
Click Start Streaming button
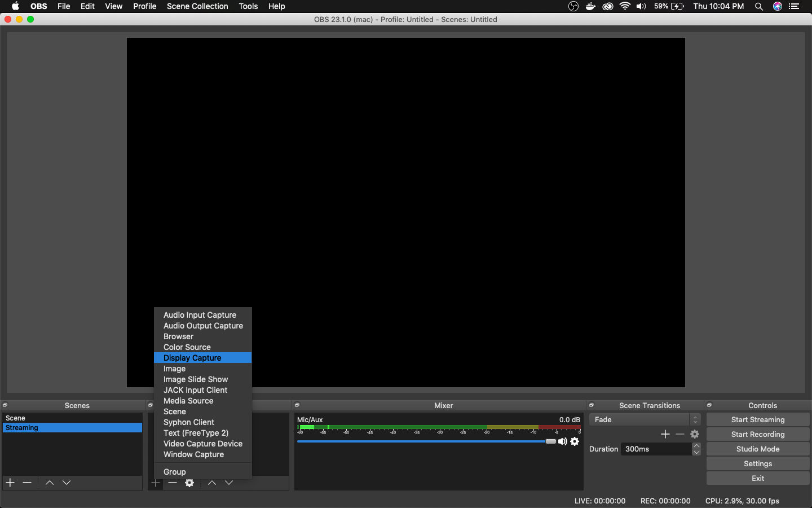(758, 419)
